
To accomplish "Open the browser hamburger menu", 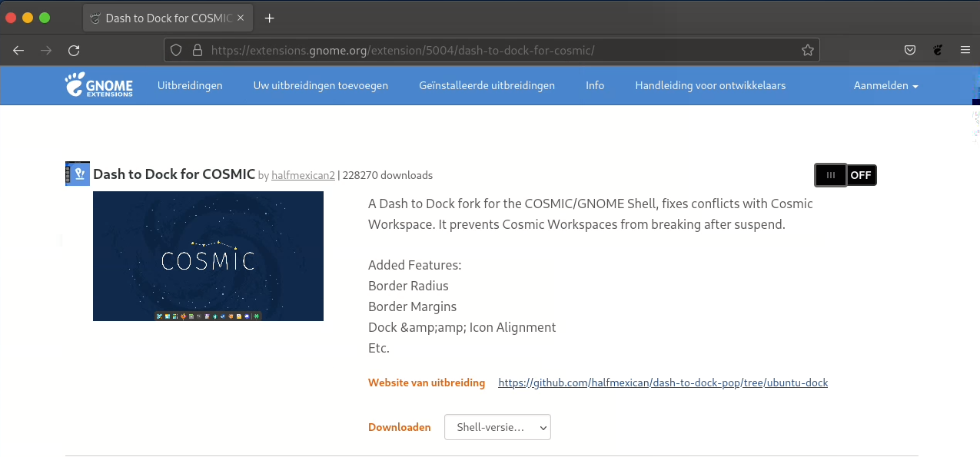I will pyautogui.click(x=965, y=50).
